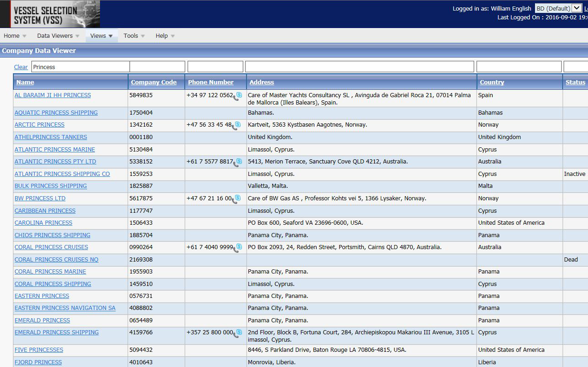The image size is (588, 367).
Task: Click the Address filter input field
Action: pyautogui.click(x=359, y=67)
